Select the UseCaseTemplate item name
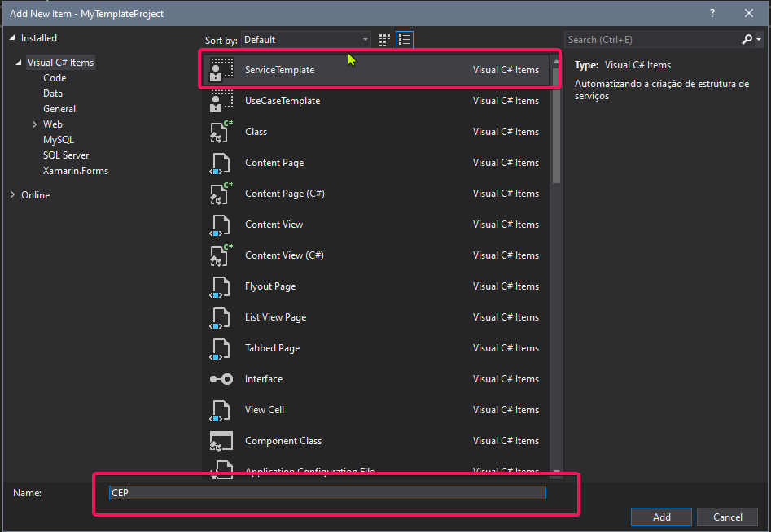Screen dimensions: 771x532 pyautogui.click(x=283, y=101)
